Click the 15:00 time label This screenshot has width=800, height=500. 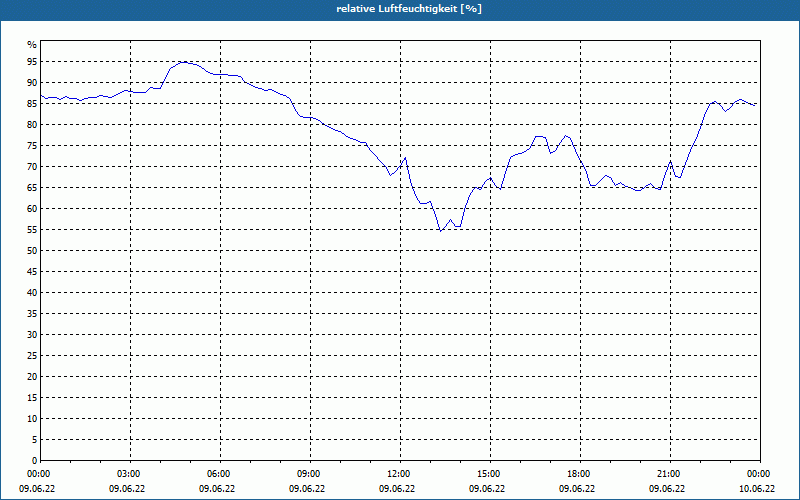tap(490, 474)
